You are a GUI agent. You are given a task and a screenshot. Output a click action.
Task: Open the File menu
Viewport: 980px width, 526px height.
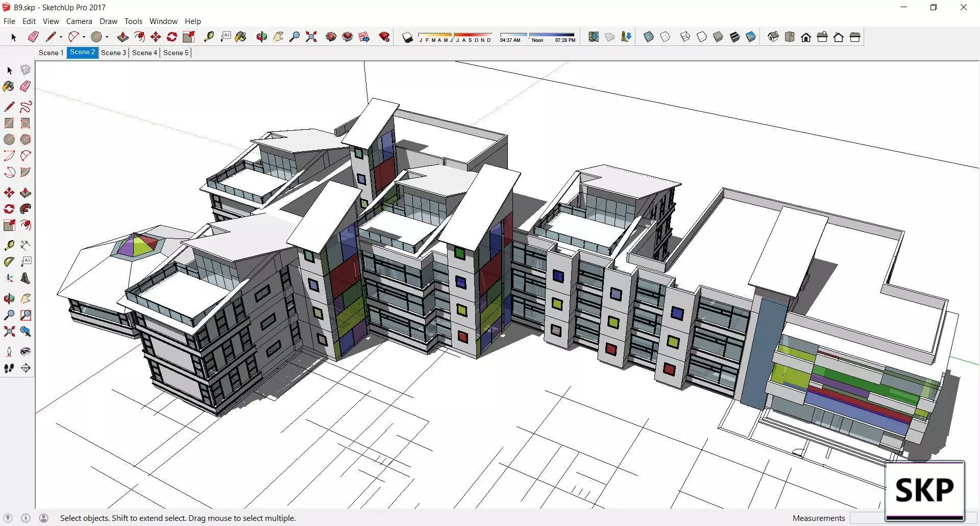point(9,21)
